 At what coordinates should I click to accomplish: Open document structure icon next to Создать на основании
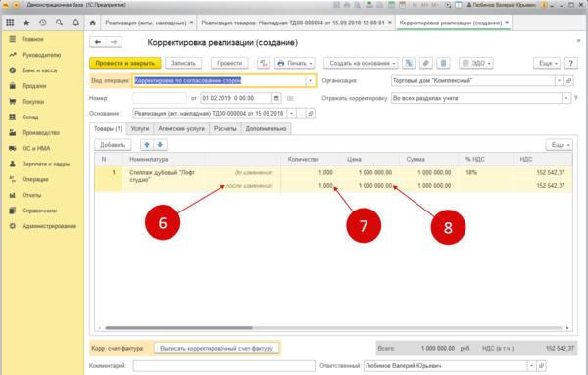click(x=409, y=63)
